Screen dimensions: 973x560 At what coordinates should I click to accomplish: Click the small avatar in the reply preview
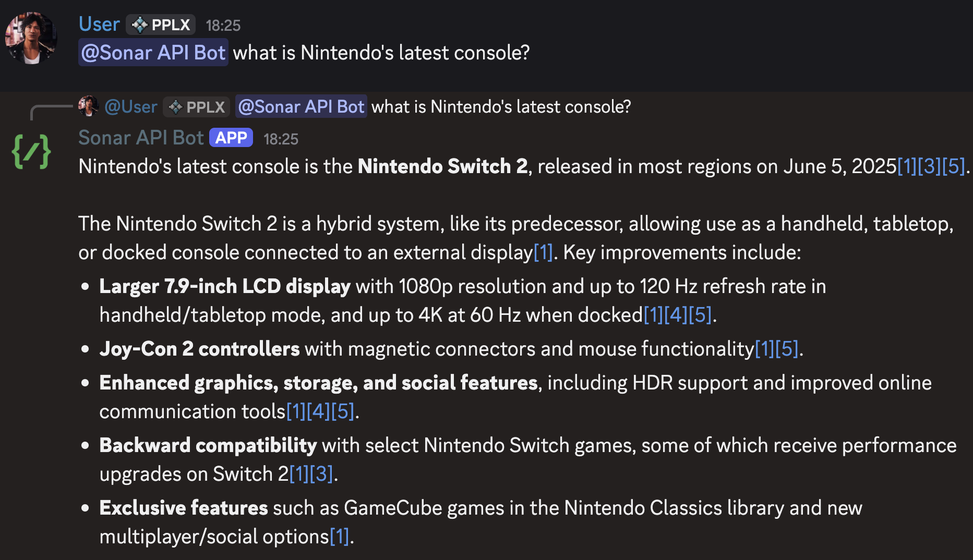coord(89,106)
